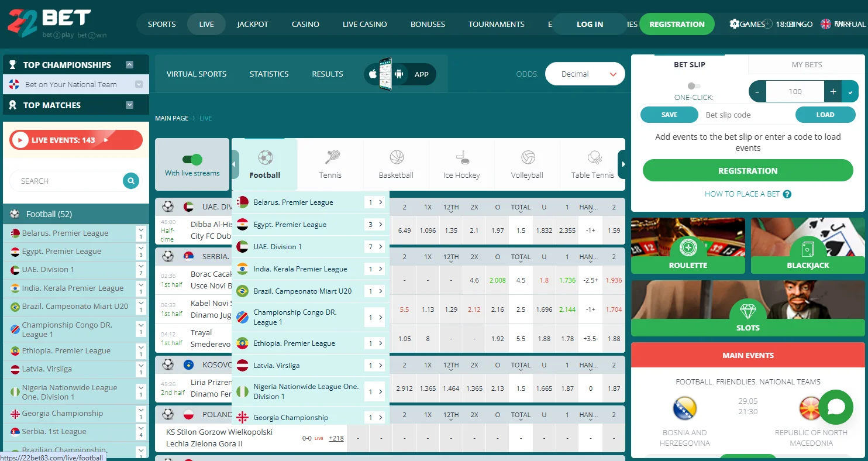Open settings gear icon in header

(734, 24)
